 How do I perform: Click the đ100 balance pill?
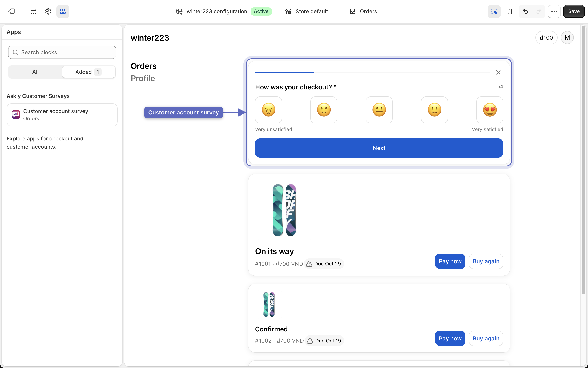coord(546,37)
